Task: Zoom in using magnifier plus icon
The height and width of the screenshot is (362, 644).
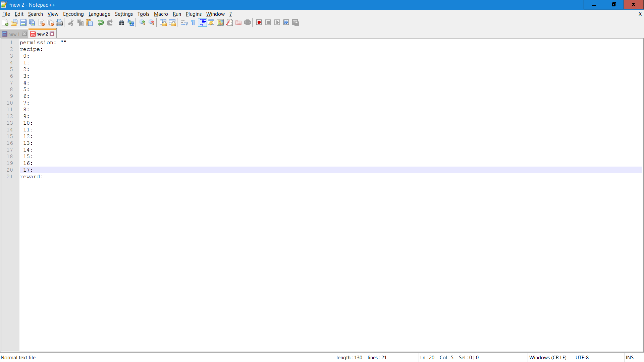Action: pyautogui.click(x=142, y=22)
